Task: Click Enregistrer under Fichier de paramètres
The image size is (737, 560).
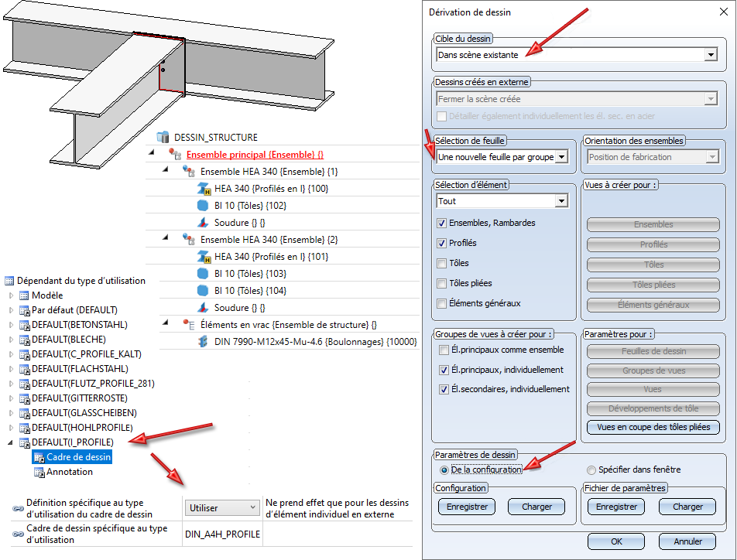Action: pos(616,507)
